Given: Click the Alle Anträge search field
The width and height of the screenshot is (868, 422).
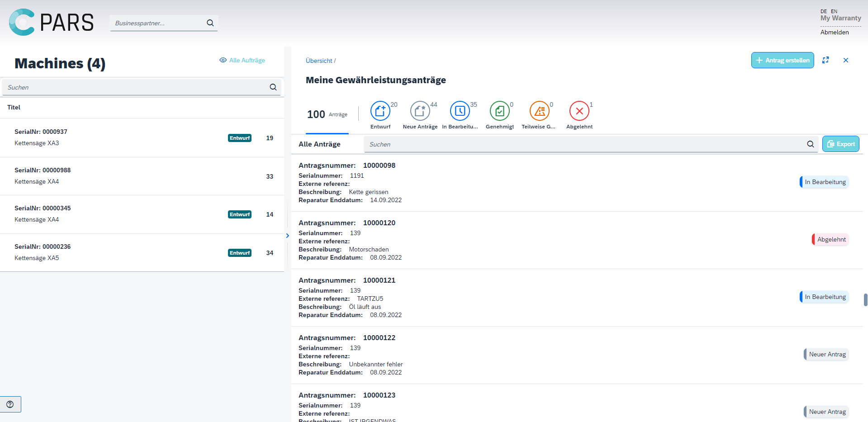Looking at the screenshot, I should [x=583, y=144].
